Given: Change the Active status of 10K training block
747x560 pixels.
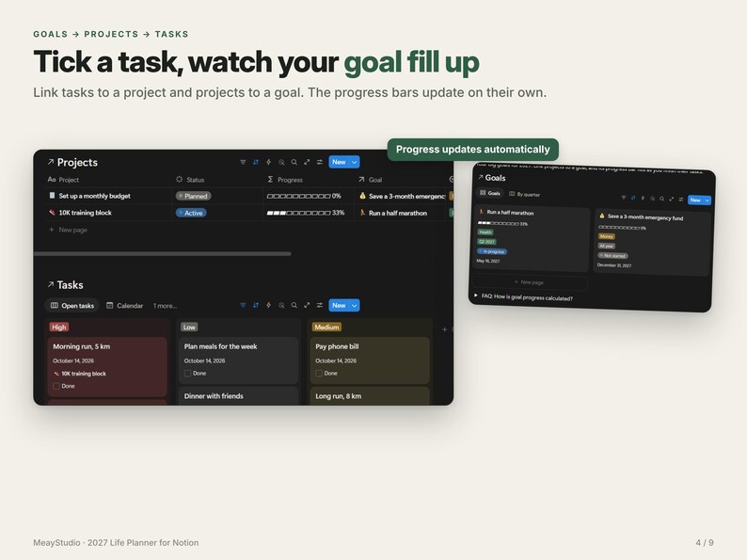Looking at the screenshot, I should click(191, 213).
